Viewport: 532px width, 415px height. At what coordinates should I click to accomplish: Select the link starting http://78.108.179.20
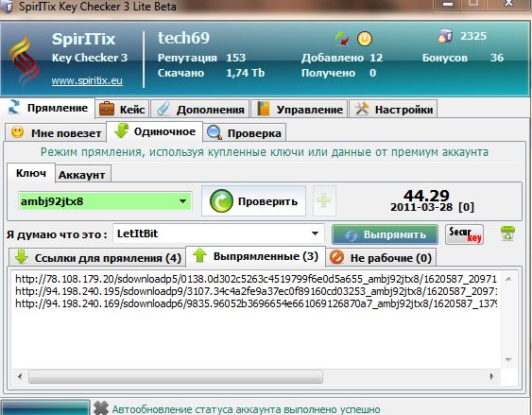coord(256,279)
